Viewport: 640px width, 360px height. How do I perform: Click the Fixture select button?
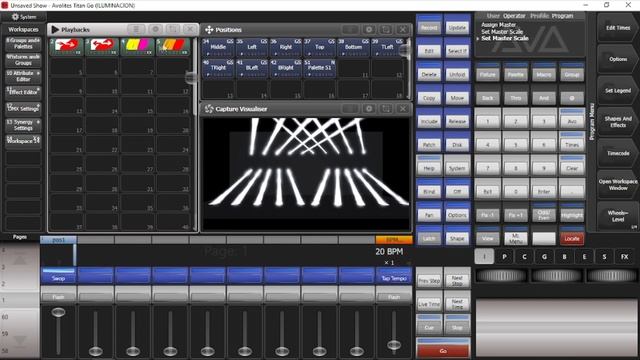pyautogui.click(x=487, y=72)
